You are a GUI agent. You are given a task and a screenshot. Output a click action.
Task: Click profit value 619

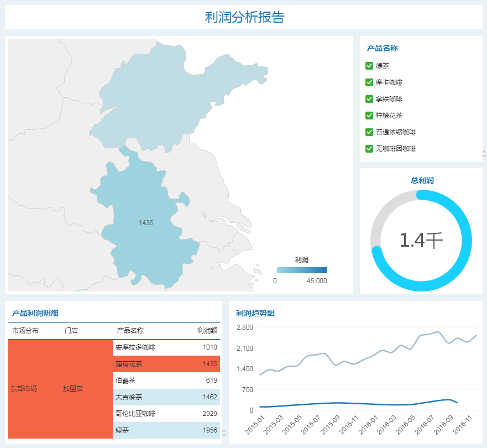coord(212,381)
